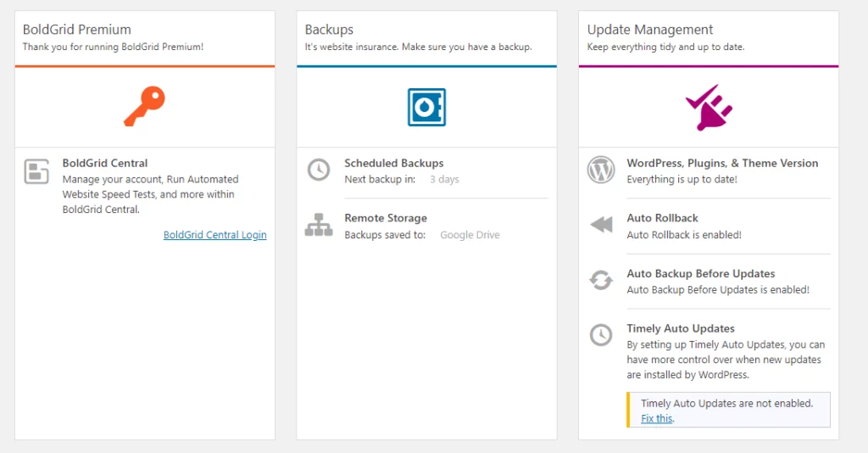Click the blue vault safe icon under Backups

pos(427,107)
